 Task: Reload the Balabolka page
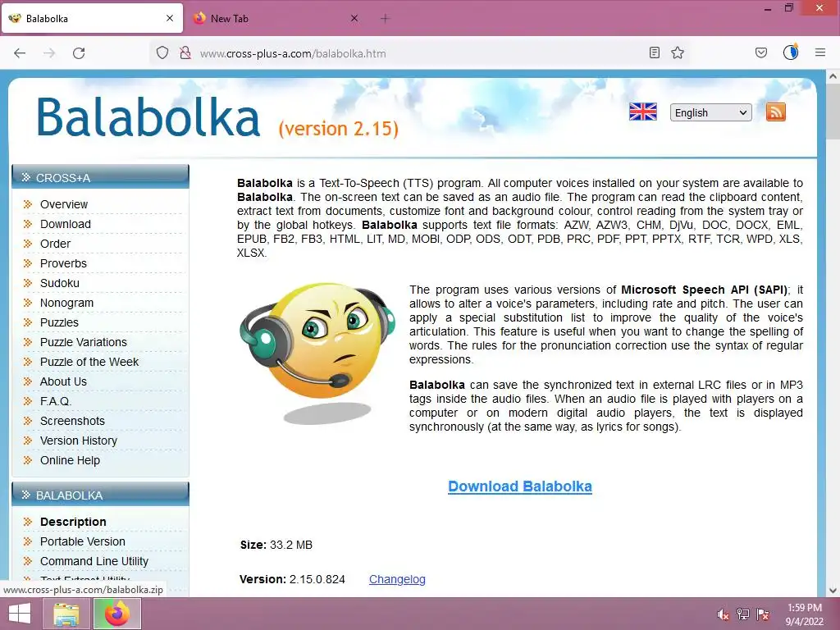pyautogui.click(x=79, y=53)
